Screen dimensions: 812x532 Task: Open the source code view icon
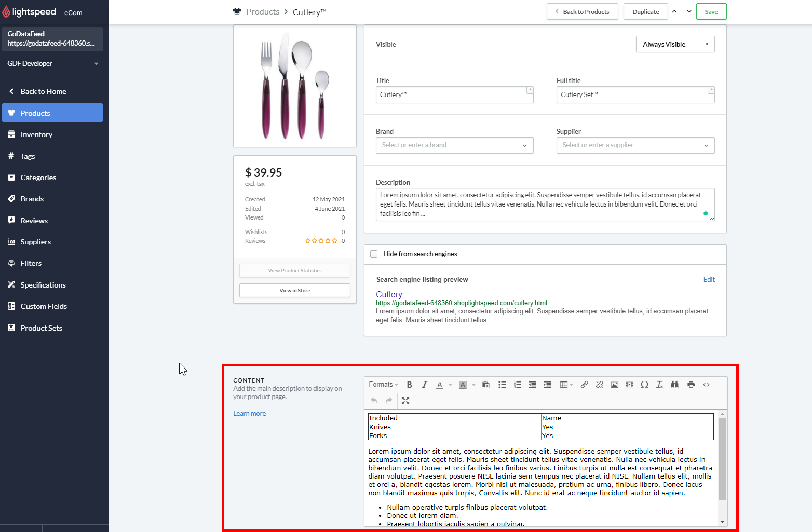[706, 385]
